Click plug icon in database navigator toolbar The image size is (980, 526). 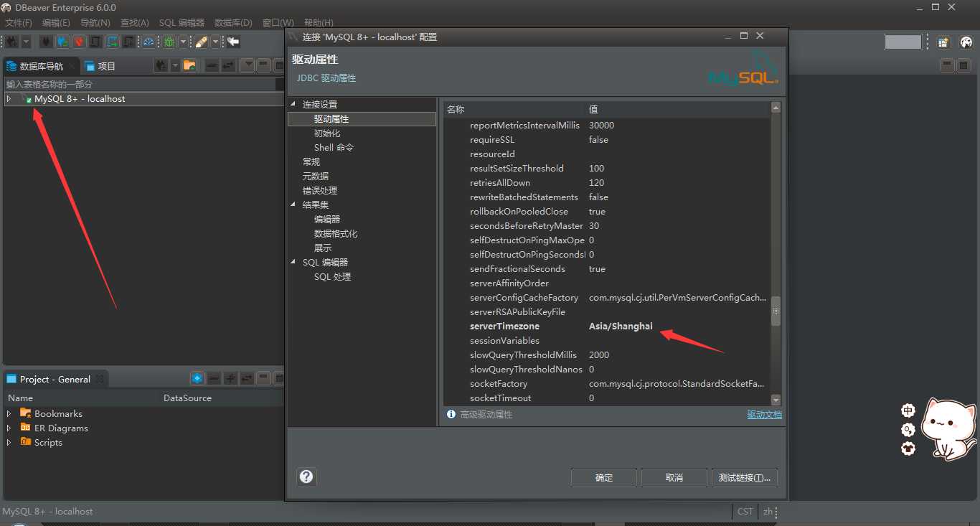click(x=161, y=66)
